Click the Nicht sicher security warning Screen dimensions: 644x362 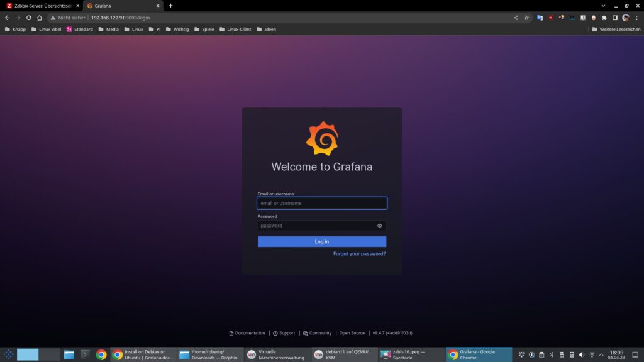coord(68,18)
